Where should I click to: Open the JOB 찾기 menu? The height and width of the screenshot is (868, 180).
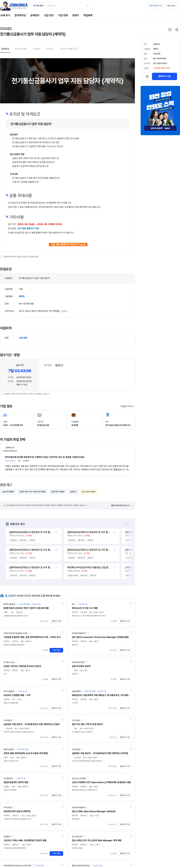5,16
